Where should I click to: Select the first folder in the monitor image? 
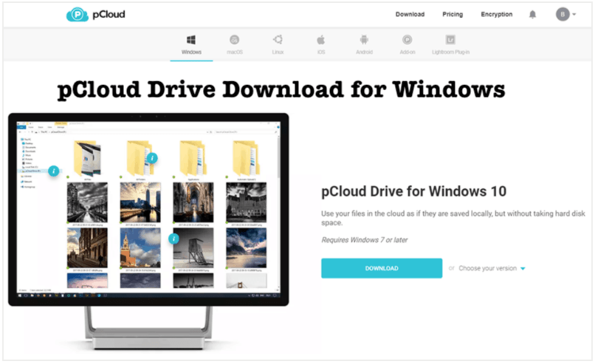88,159
